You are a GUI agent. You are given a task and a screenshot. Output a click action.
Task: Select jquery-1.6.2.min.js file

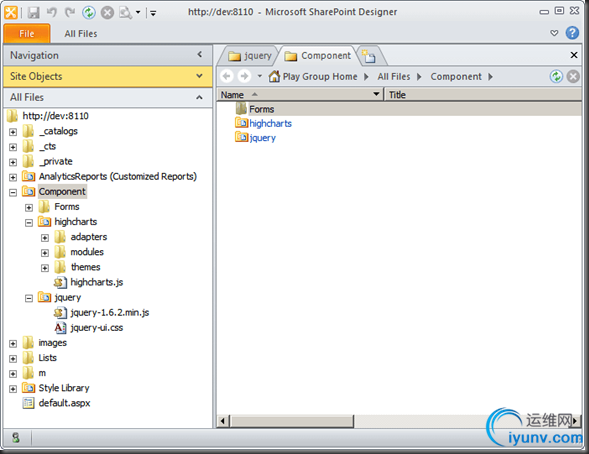coord(110,312)
